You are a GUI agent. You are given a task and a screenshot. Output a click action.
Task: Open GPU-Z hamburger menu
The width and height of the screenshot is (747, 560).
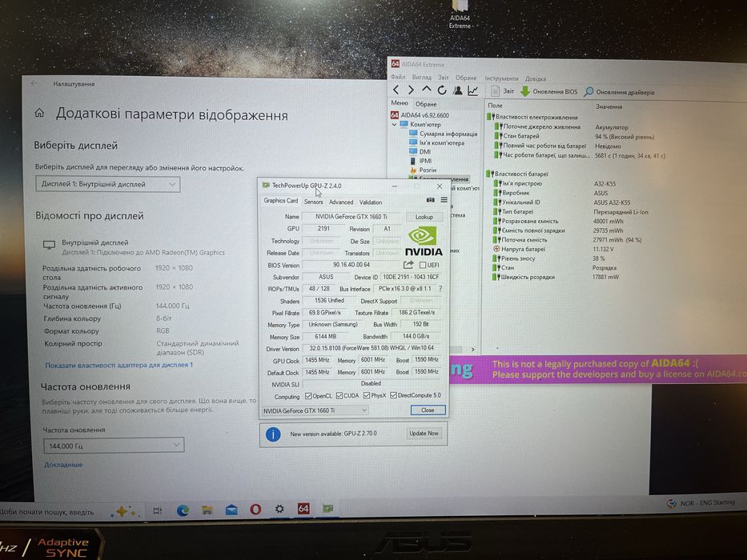coord(444,200)
